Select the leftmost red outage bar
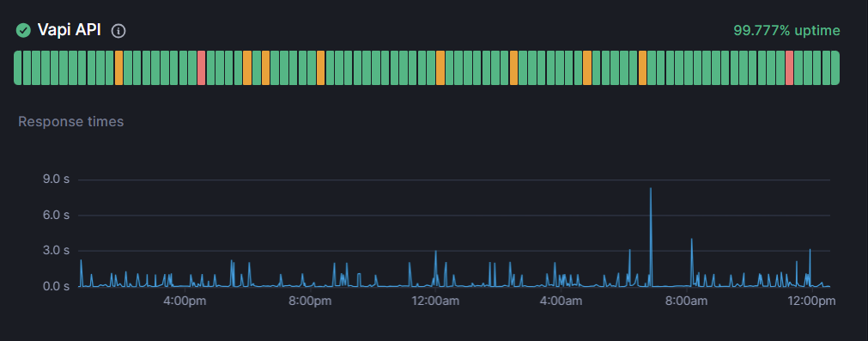 tap(202, 68)
